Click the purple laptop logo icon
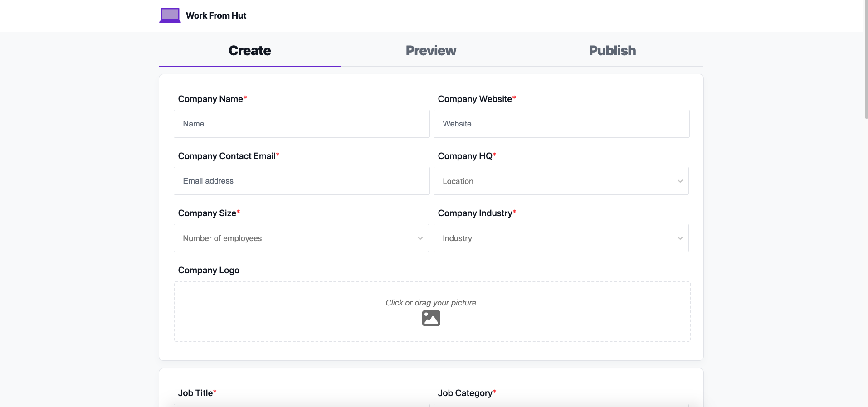The height and width of the screenshot is (407, 868). pos(170,15)
